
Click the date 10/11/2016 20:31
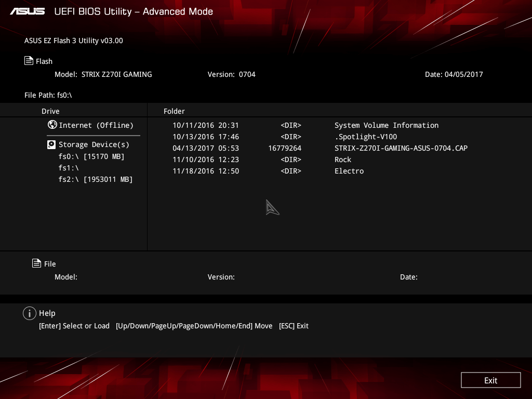point(206,125)
